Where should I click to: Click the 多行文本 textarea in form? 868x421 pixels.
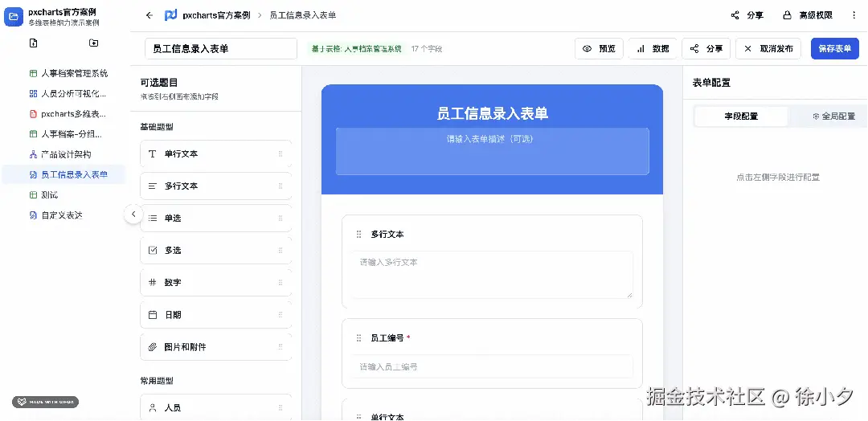492,275
